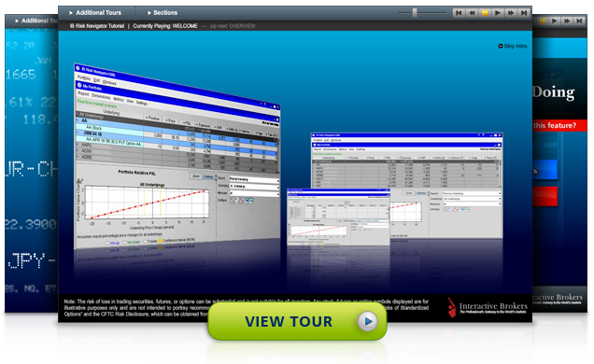Expand the AAPL row in the tilted portfolio table
Viewport: 594px width, 364px height.
coord(78,144)
